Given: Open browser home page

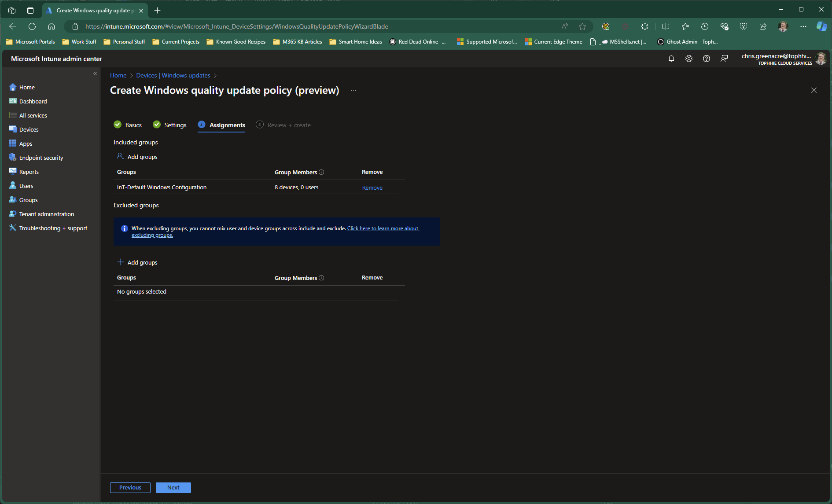Looking at the screenshot, I should 52,26.
